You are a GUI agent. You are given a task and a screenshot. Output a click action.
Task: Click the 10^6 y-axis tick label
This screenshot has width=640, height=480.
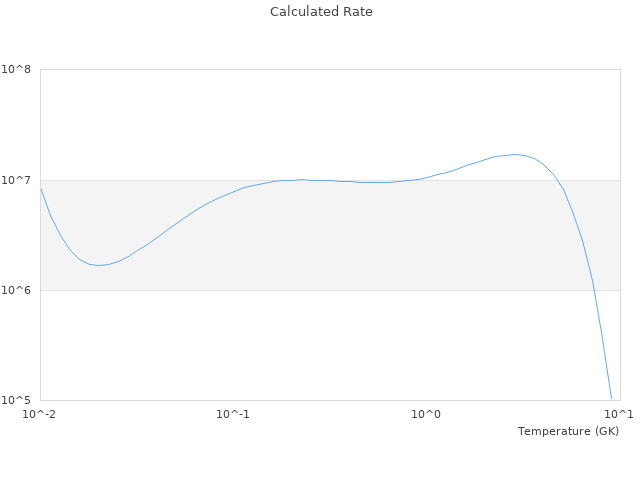point(16,290)
